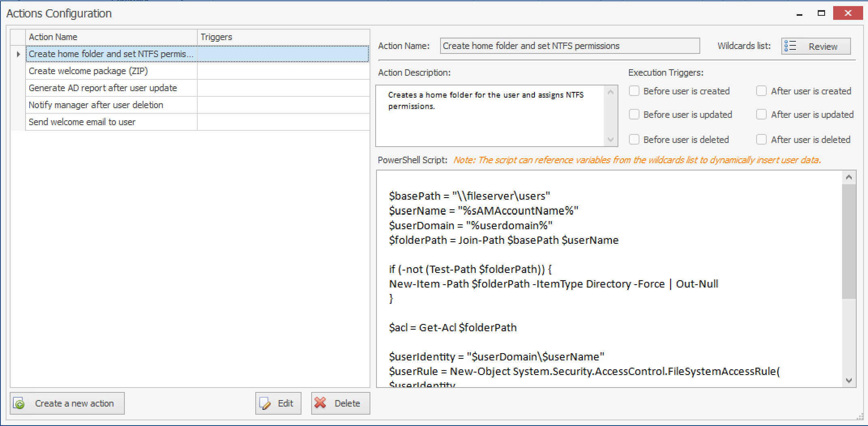Click the red X Delete icon
868x426 pixels.
tap(321, 403)
